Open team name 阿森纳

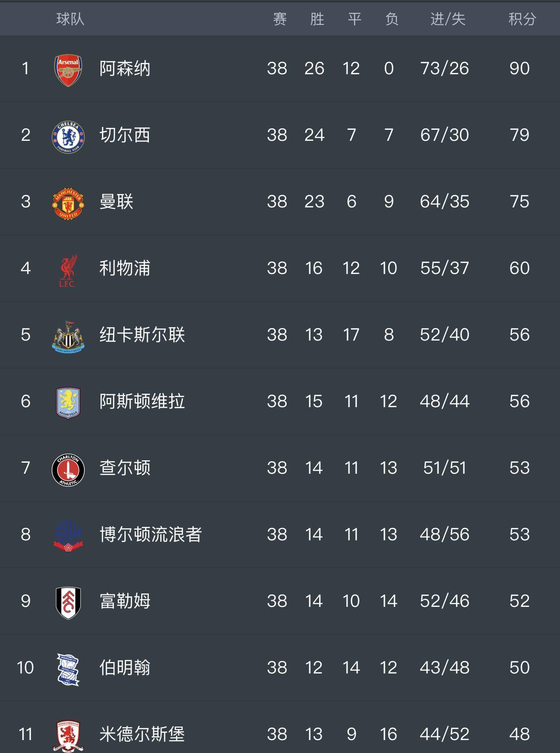125,68
